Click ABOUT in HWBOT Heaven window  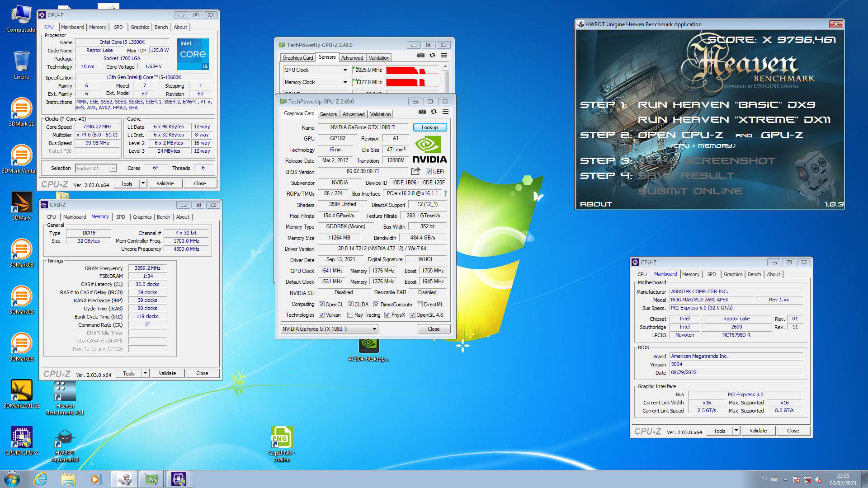pyautogui.click(x=596, y=204)
